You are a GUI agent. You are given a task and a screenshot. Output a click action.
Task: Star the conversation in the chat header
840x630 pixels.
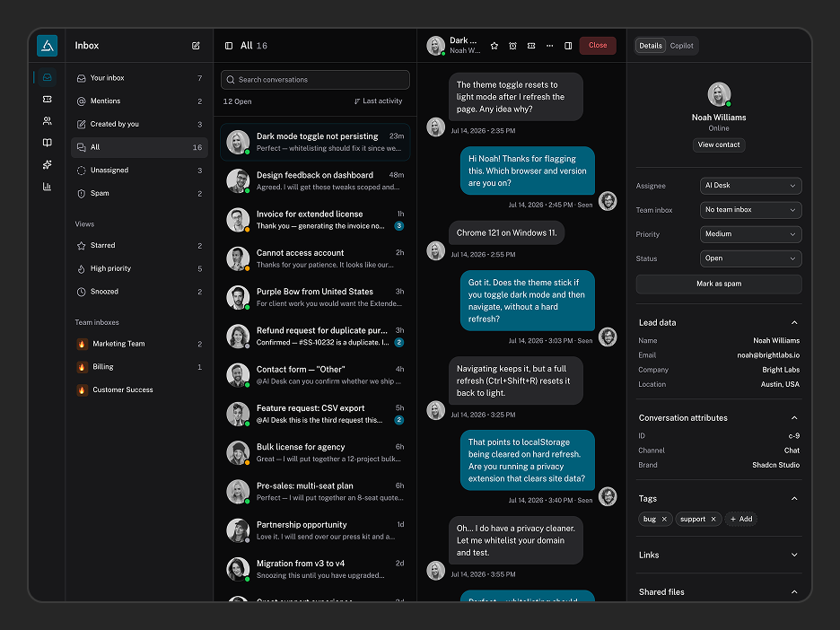pos(494,46)
